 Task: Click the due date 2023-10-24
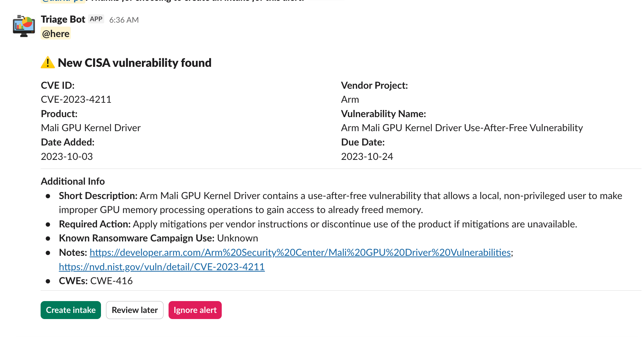(x=367, y=157)
